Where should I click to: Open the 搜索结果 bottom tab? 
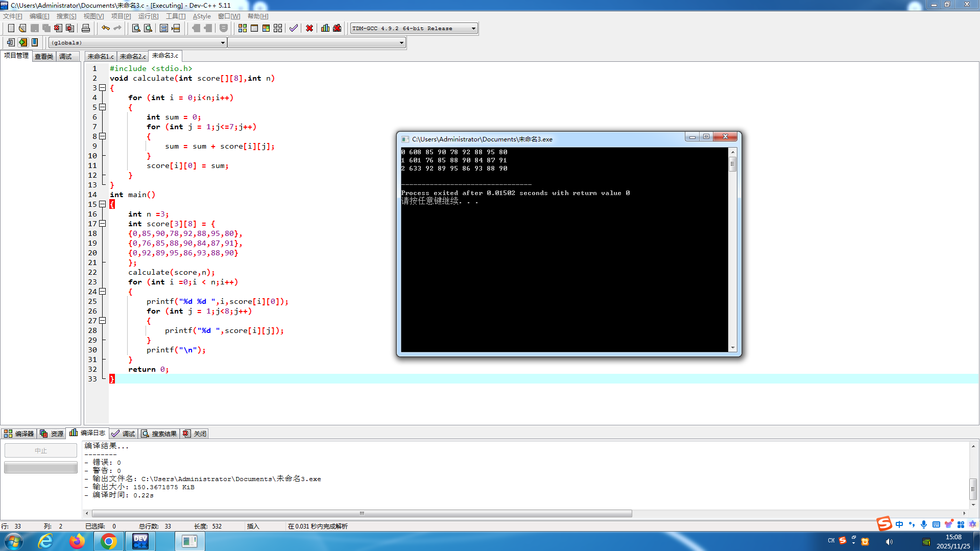159,434
